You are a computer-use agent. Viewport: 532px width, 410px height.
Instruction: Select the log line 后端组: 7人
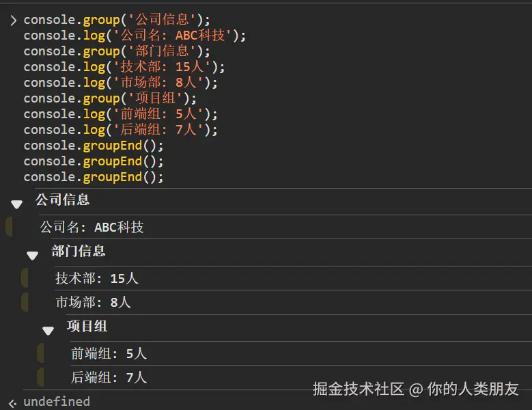(109, 377)
